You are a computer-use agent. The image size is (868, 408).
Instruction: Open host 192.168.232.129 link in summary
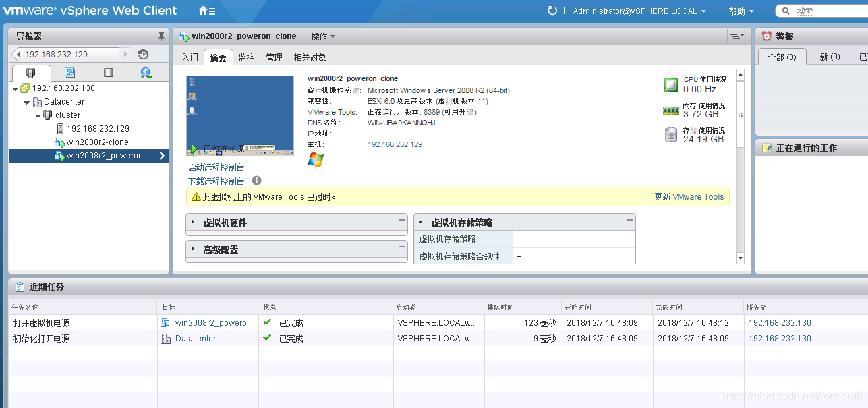(395, 144)
